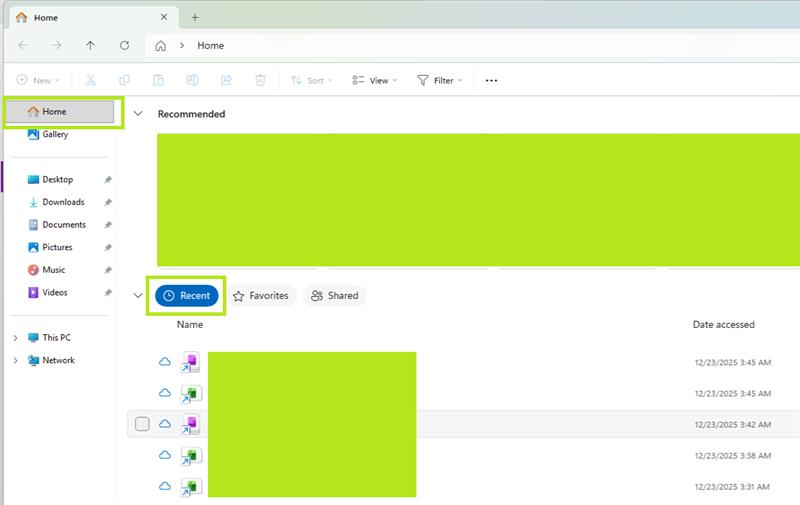Open Videos in quick access
This screenshot has height=505, width=800.
tap(55, 292)
